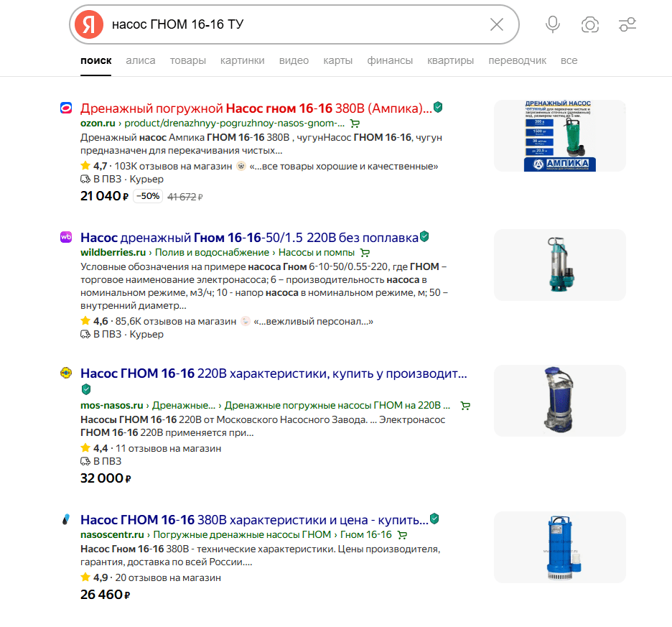Click verified shield badge on nasoscentr result
The image size is (672, 627).
[434, 519]
